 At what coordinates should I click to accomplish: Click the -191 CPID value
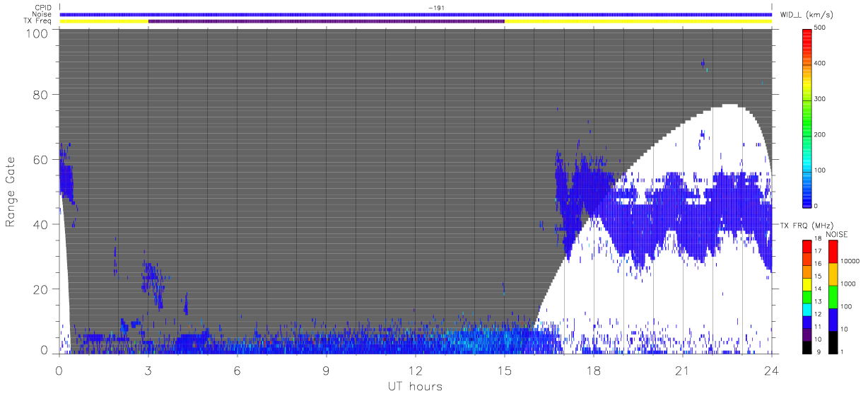tap(435, 8)
